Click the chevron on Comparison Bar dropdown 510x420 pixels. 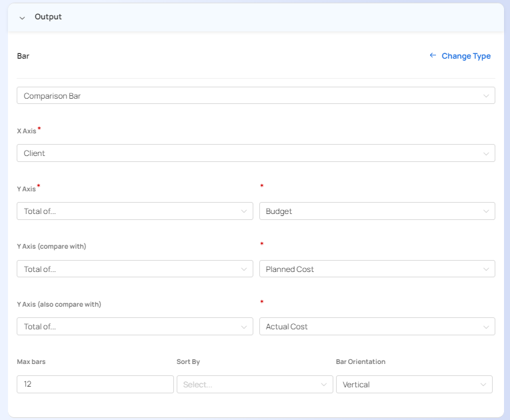[x=485, y=96]
